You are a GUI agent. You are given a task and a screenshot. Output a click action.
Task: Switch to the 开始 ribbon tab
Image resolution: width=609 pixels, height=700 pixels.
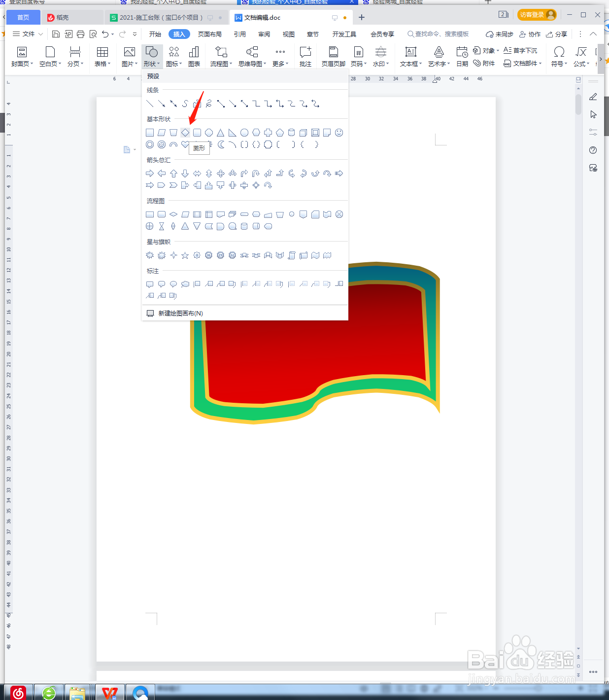(x=155, y=34)
